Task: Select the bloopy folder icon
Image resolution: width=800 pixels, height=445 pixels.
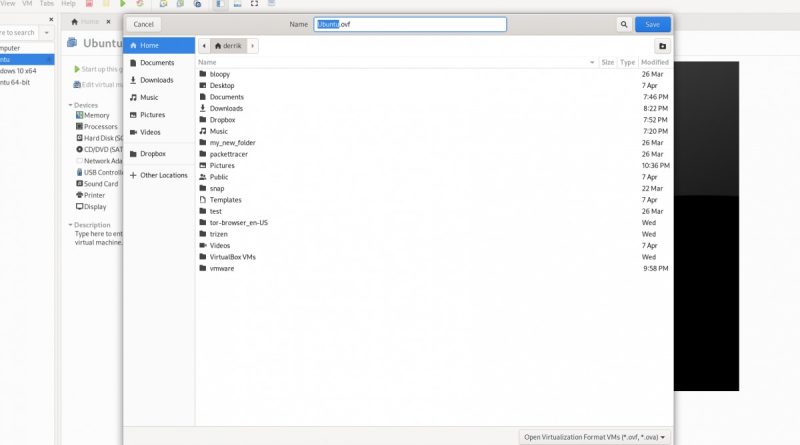Action: (203, 74)
